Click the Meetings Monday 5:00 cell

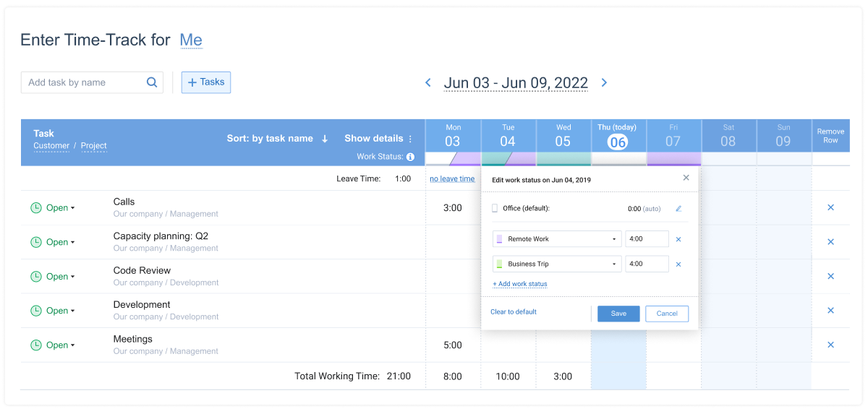pyautogui.click(x=453, y=345)
